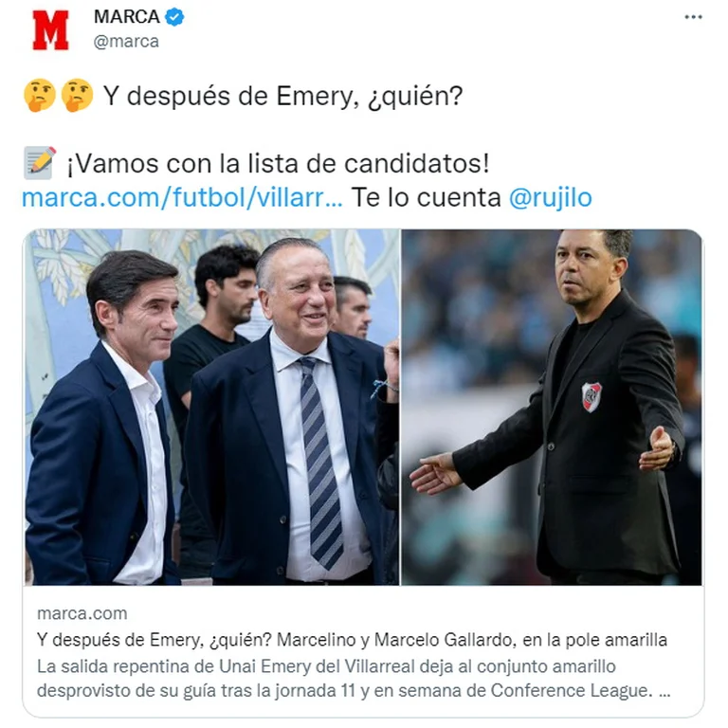Click the second thinking face emoji
Screen dimensions: 728x728
[x=77, y=95]
